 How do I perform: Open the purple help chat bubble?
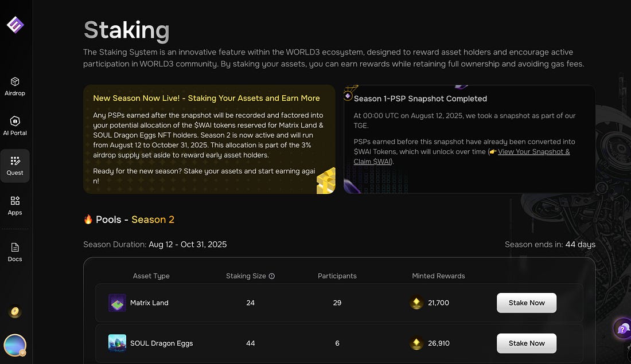(x=622, y=328)
